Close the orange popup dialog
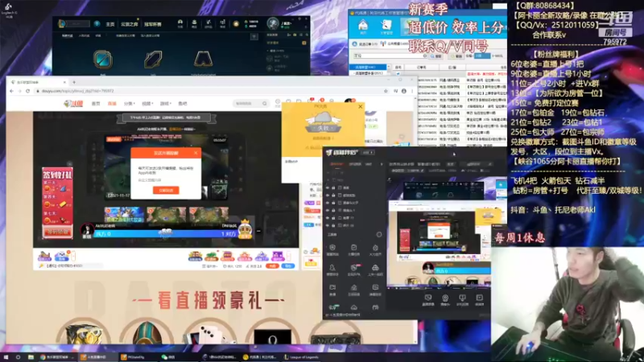The image size is (644, 362). pyautogui.click(x=196, y=153)
